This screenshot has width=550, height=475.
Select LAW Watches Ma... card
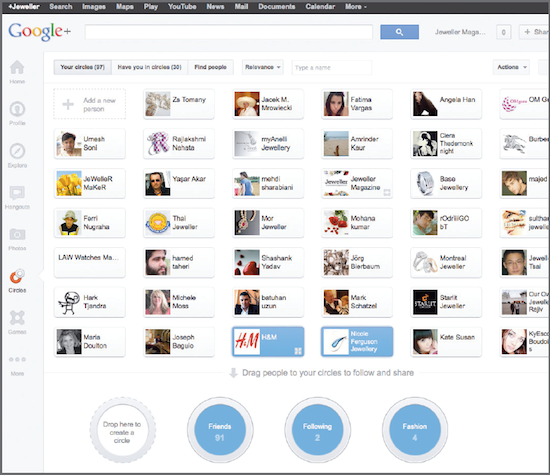coord(89,262)
